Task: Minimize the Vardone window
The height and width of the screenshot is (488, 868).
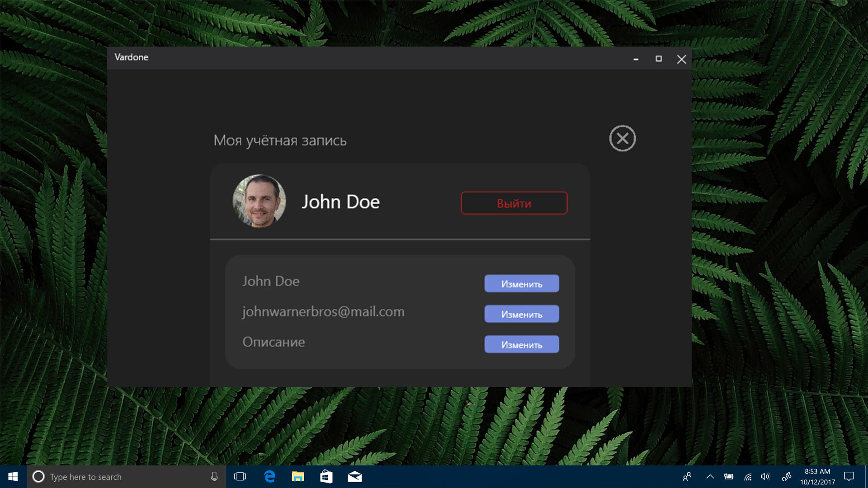Action: (x=636, y=59)
